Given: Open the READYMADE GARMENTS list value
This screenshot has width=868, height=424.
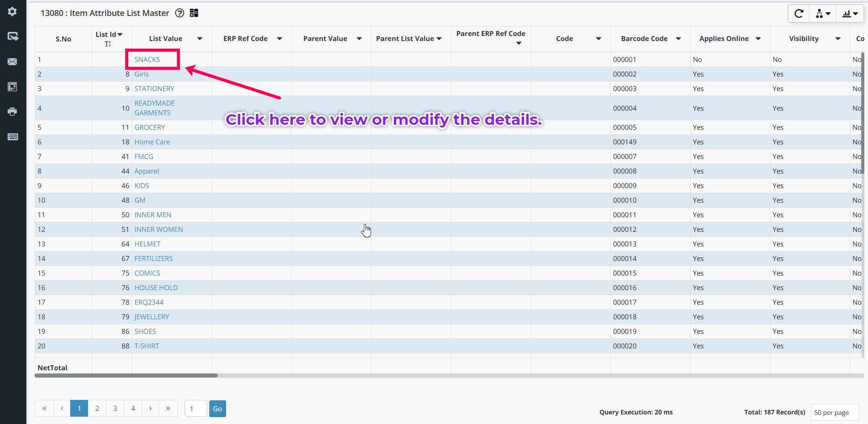Looking at the screenshot, I should click(x=155, y=108).
